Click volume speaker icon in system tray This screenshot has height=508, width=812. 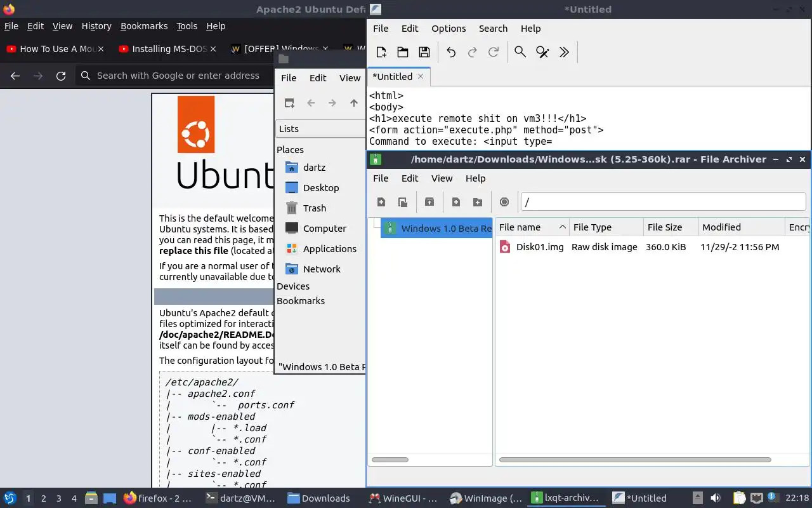point(716,498)
